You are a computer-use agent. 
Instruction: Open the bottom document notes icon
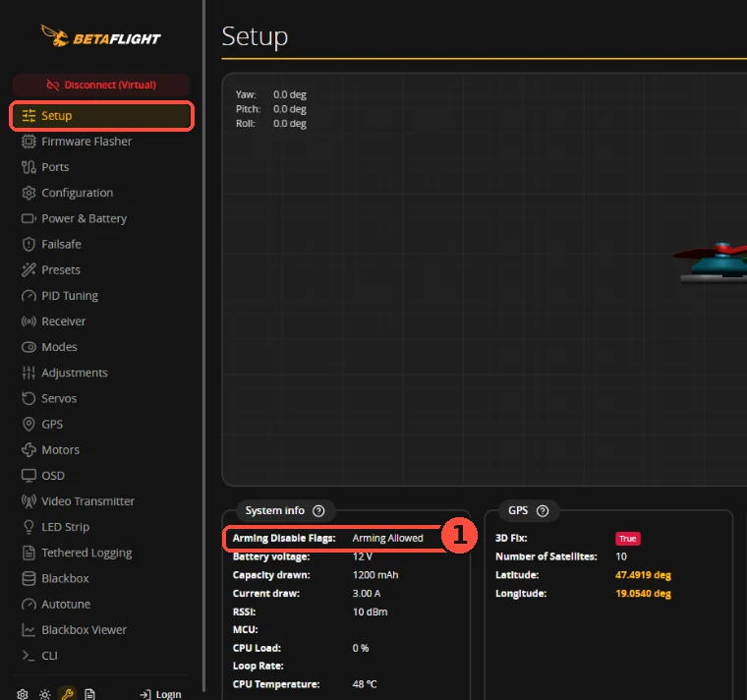coord(89,694)
